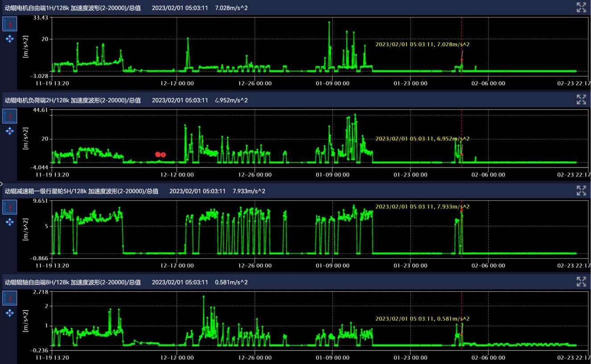Viewport: 591px width, 364px height.
Task: Activate the move tool for 动辊电机负荷端2H chart
Action: click(10, 131)
